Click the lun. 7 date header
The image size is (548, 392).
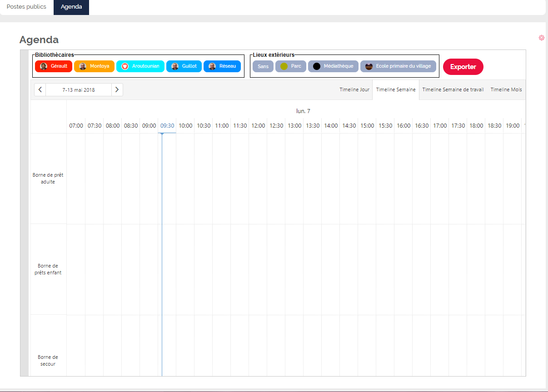point(303,111)
